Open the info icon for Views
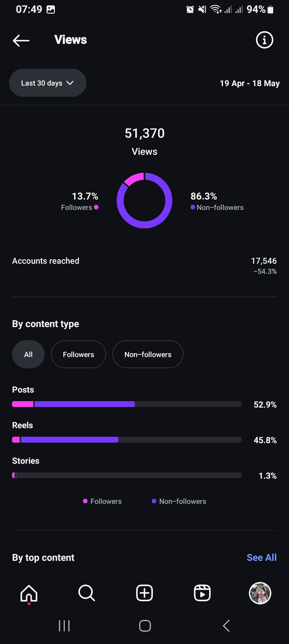 click(x=264, y=40)
